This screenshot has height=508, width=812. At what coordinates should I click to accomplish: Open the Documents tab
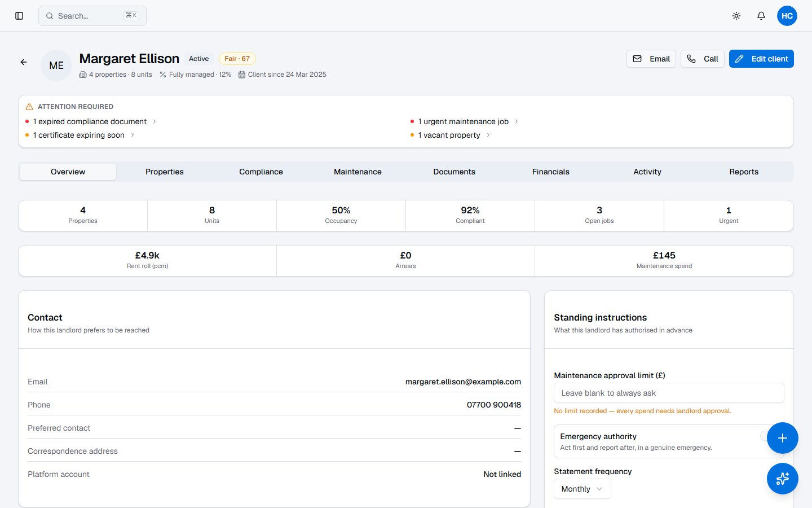pos(454,172)
